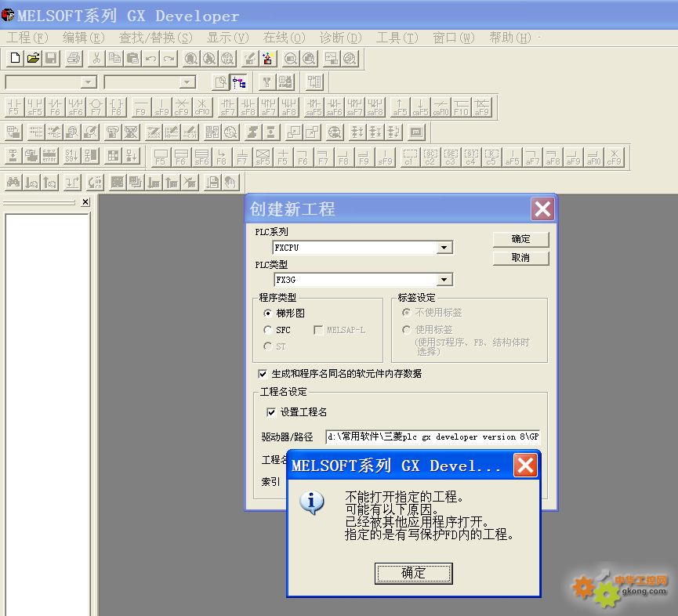The height and width of the screenshot is (616, 678).
Task: Insert closed branch contact sF6 icon
Action: (x=76, y=107)
